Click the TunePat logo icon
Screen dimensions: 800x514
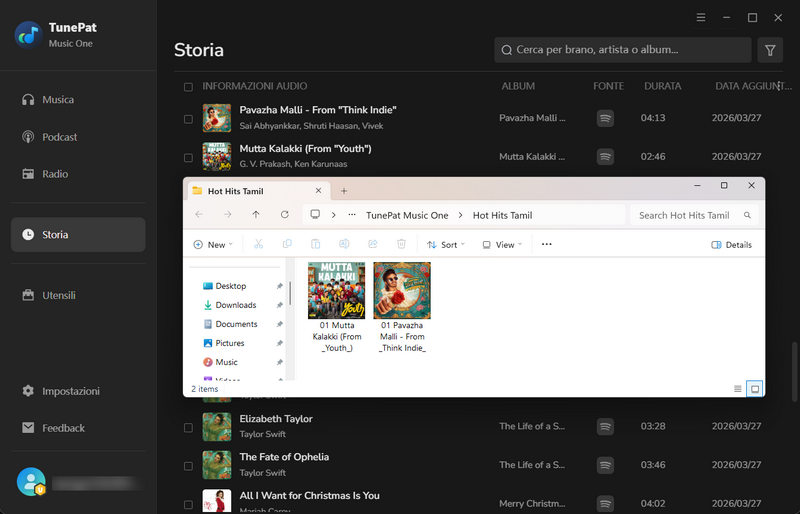29,35
